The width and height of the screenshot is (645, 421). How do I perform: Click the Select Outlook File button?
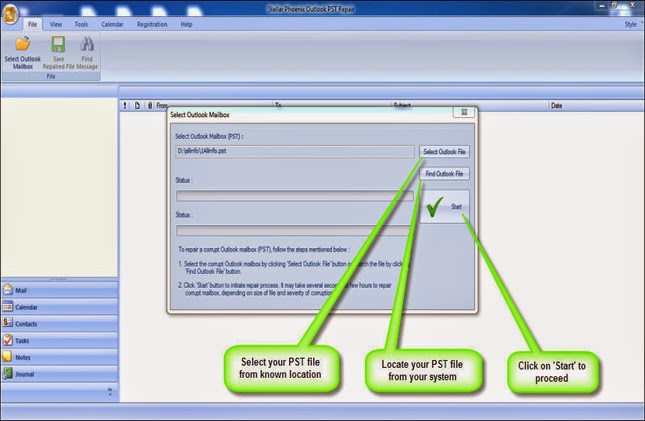[x=444, y=151]
